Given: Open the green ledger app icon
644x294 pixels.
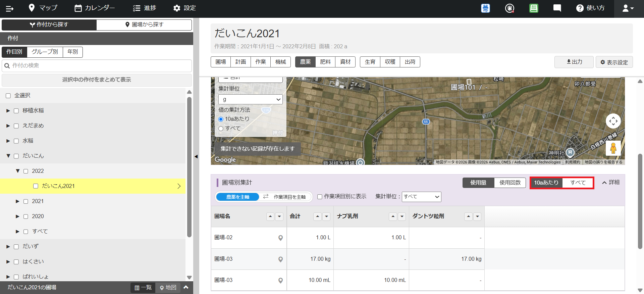Looking at the screenshot, I should tap(534, 8).
